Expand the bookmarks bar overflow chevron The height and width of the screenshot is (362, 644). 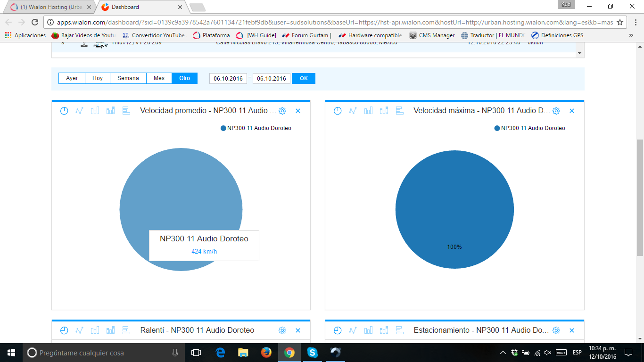pos(631,35)
